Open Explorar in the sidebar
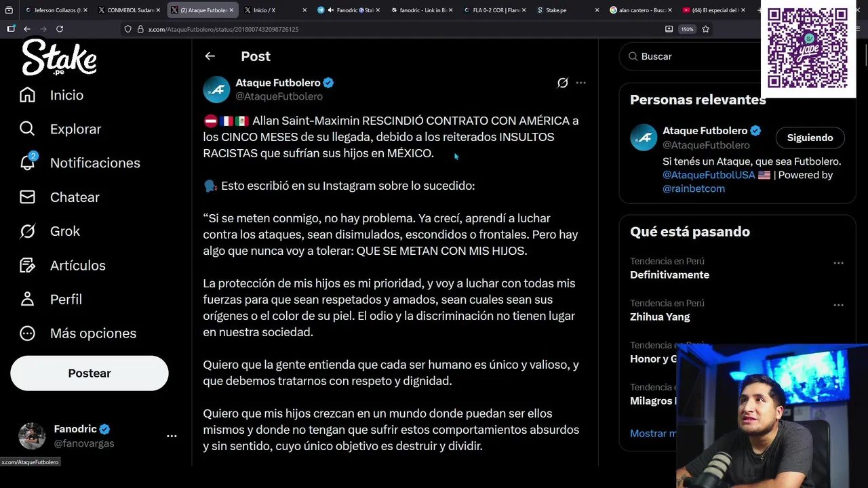Screen dimensions: 868x488 coord(75,129)
